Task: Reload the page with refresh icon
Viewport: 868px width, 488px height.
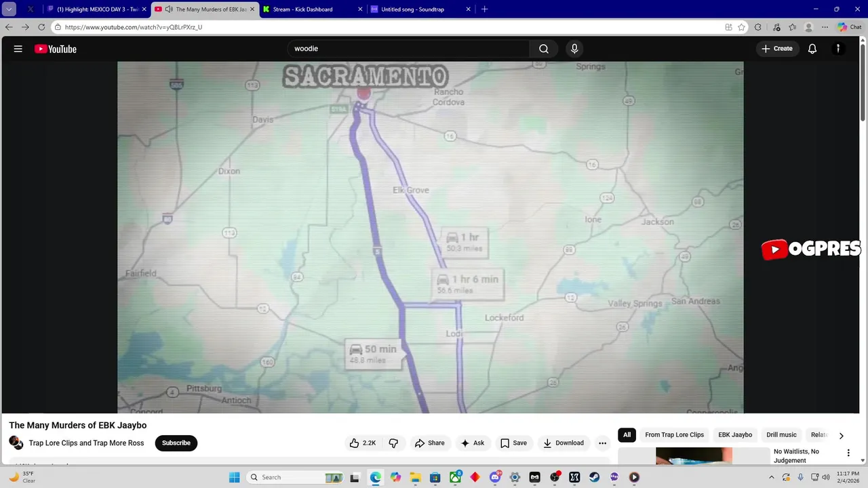Action: [41, 27]
